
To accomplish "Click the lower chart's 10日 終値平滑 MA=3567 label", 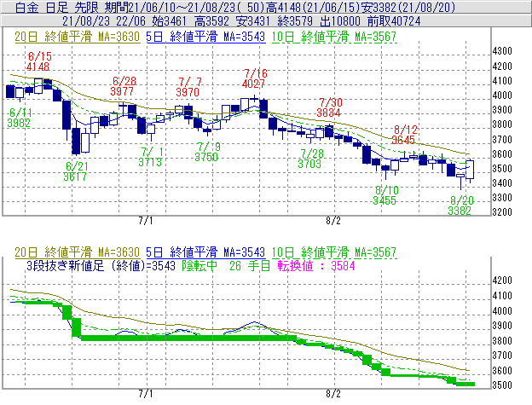I will coord(334,252).
